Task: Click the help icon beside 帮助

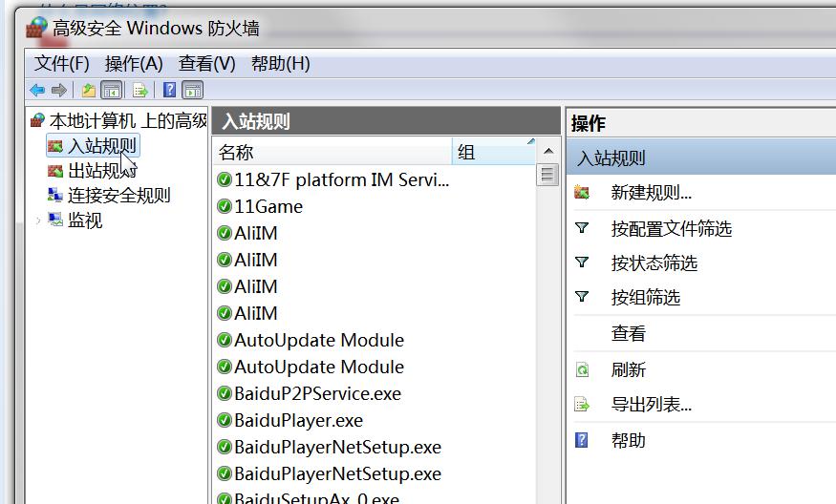Action: coord(582,440)
